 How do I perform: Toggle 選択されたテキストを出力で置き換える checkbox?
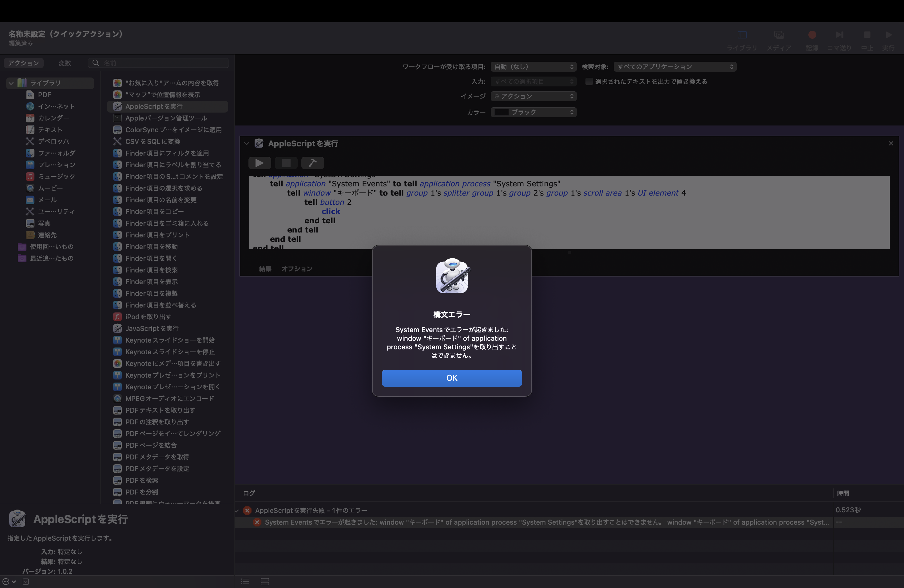click(x=589, y=82)
